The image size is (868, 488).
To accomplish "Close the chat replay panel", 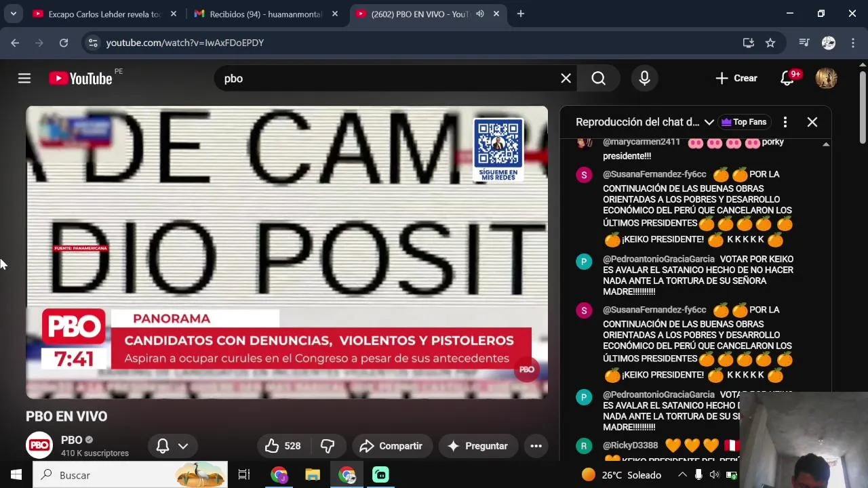I will point(812,122).
